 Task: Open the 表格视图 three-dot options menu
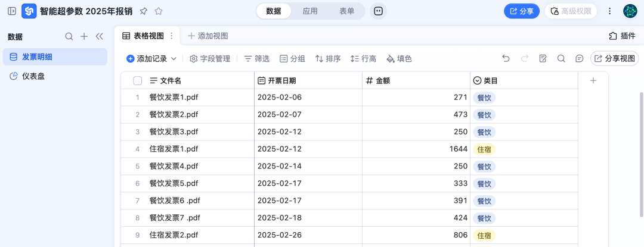(x=172, y=36)
